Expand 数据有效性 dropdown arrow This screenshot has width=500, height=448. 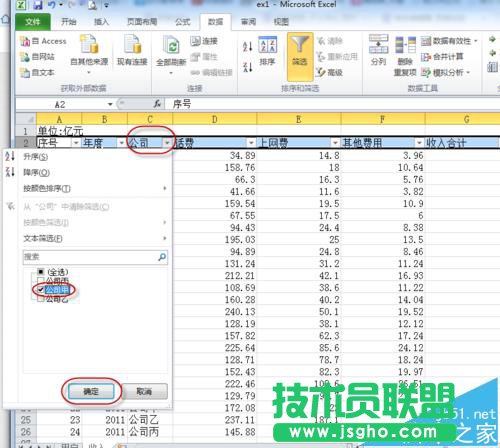(x=476, y=41)
